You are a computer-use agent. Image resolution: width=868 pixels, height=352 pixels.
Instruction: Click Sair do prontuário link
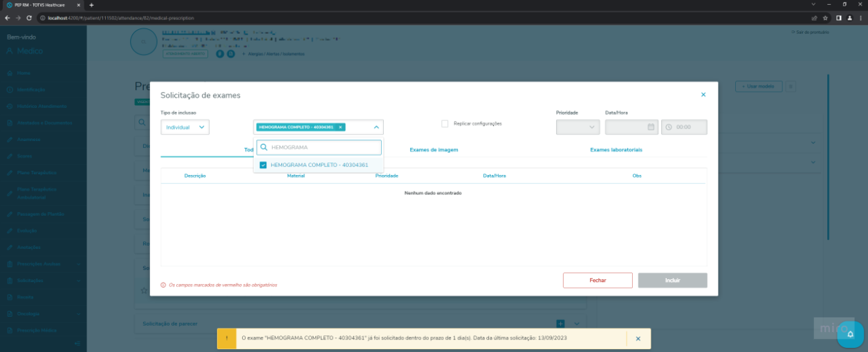coord(810,33)
